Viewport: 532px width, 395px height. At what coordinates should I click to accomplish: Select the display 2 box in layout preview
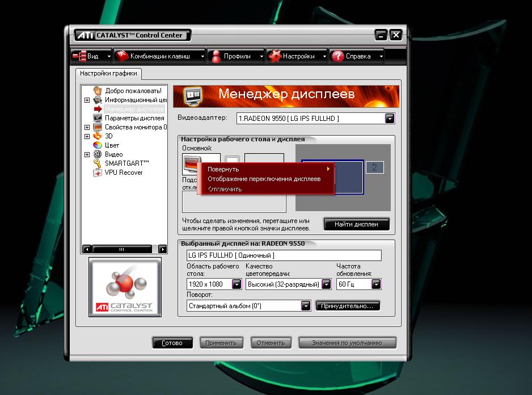(x=374, y=167)
